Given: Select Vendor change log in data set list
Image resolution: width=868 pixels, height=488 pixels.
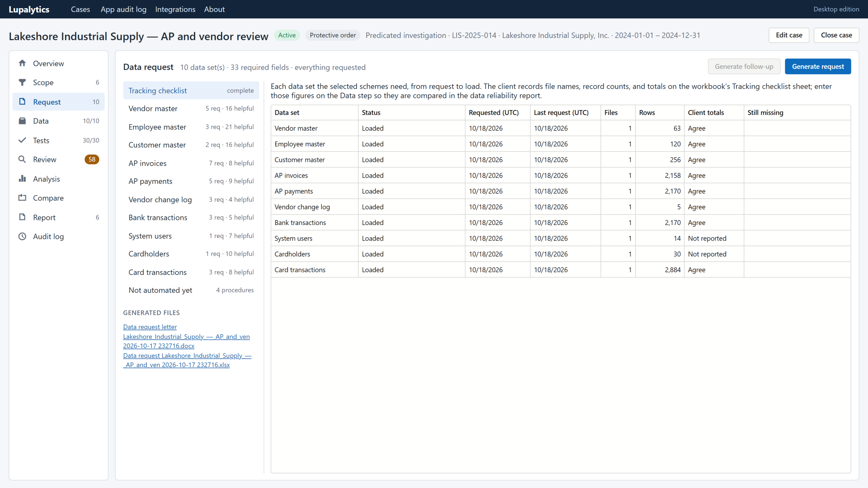Looking at the screenshot, I should click(x=191, y=200).
